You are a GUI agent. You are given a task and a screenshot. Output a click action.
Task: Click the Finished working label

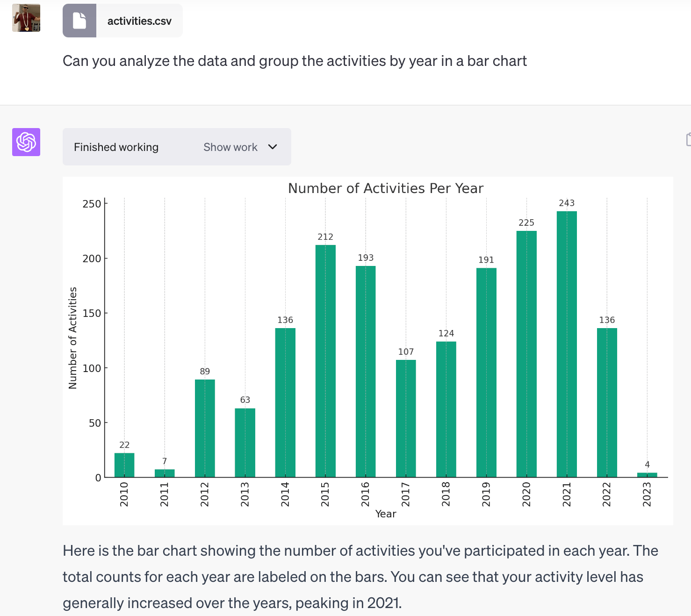click(x=116, y=147)
